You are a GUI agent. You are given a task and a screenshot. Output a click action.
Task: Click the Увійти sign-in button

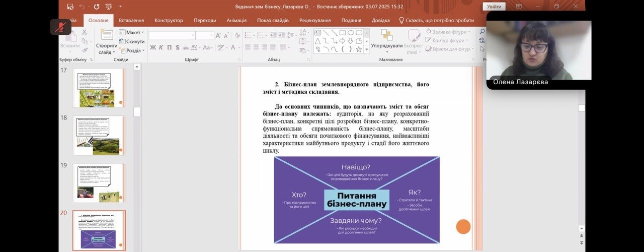pos(493,7)
